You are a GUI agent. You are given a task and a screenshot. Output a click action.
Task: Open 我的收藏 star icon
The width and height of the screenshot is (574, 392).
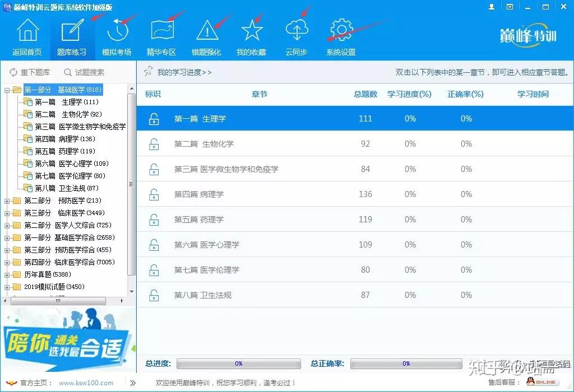click(252, 30)
